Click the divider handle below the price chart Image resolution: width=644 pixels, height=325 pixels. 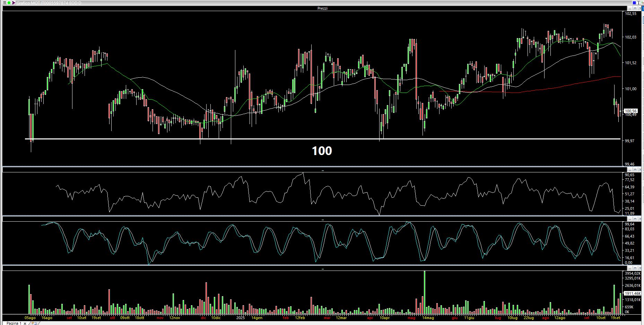322,171
